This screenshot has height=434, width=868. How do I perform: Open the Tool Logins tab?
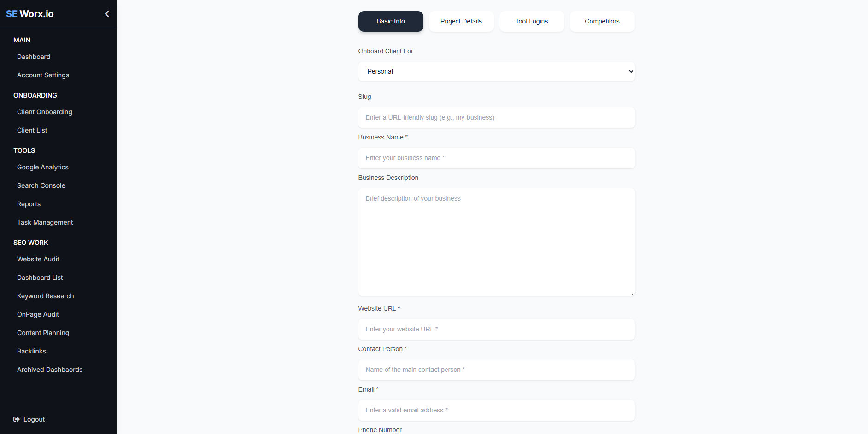click(x=531, y=21)
